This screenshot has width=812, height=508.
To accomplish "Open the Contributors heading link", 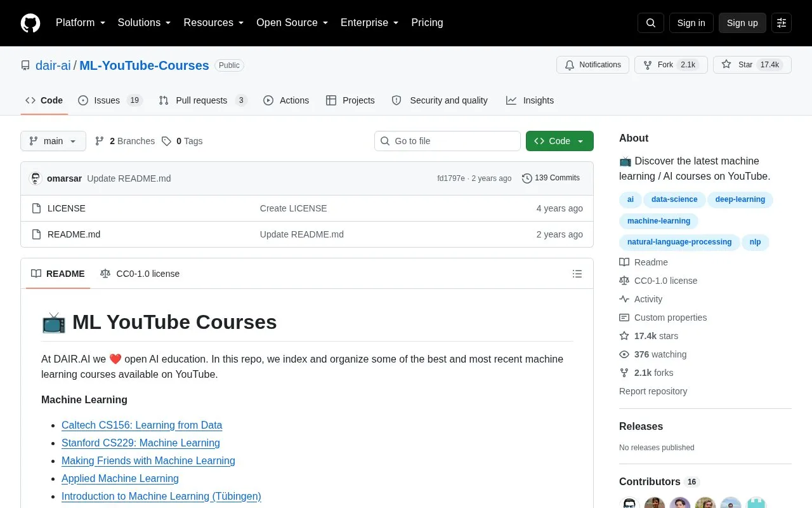I will tap(659, 482).
